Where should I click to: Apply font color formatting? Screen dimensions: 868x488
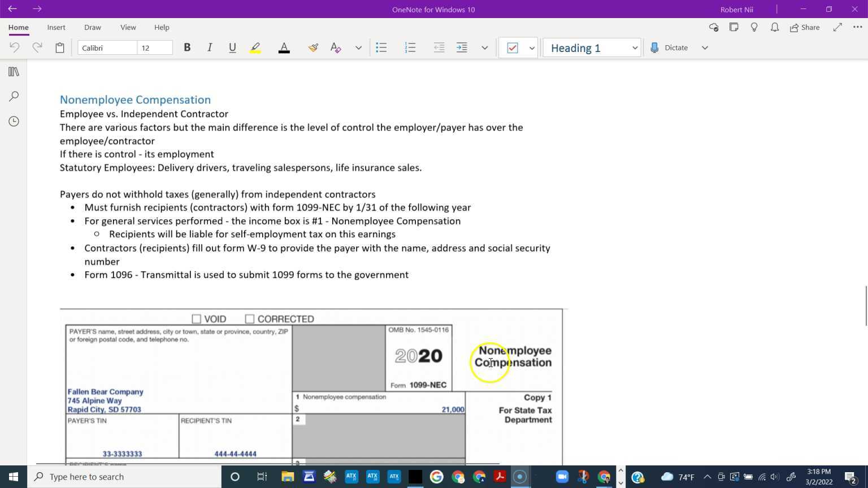284,47
